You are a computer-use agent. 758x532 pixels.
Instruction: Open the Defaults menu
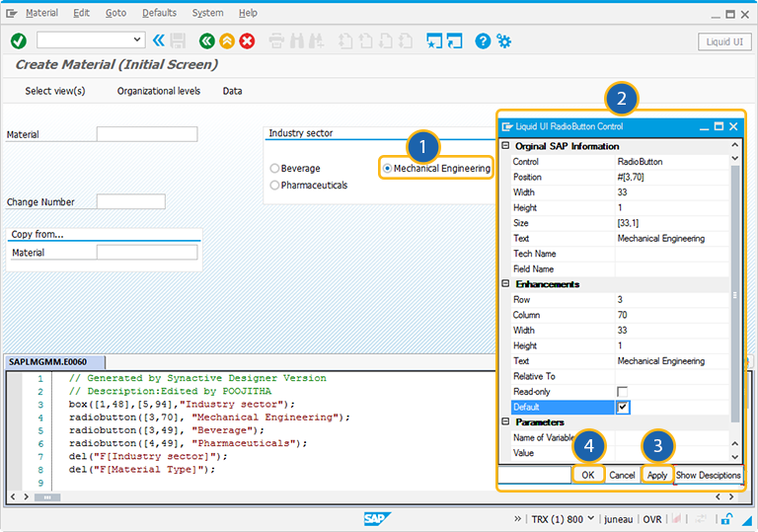159,13
